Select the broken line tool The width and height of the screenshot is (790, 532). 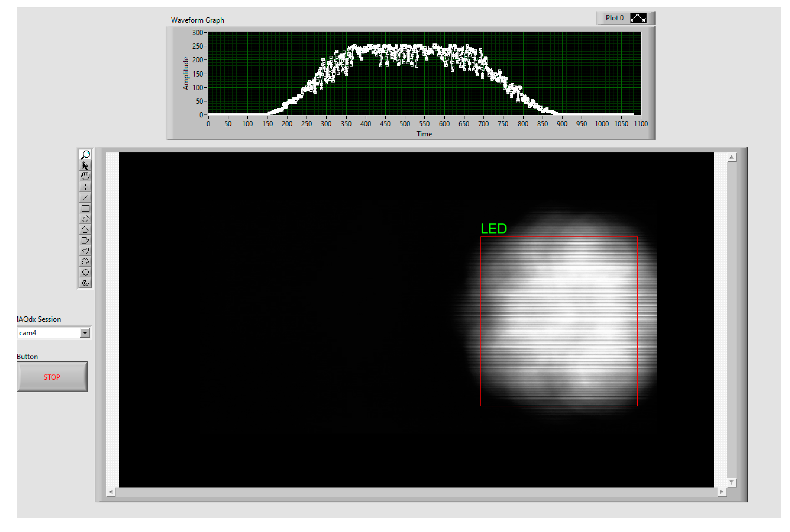[x=85, y=230]
